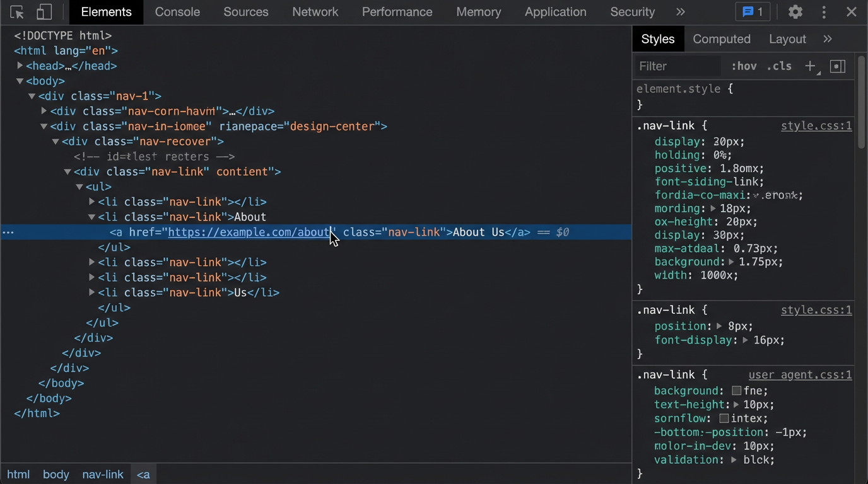Toggle the .cls class editor button
The width and height of the screenshot is (868, 484).
tap(779, 66)
